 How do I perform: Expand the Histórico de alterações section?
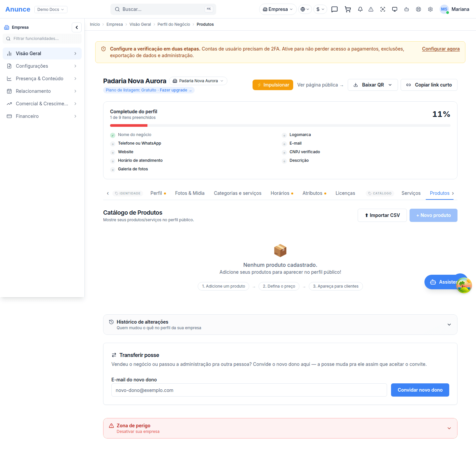280,325
